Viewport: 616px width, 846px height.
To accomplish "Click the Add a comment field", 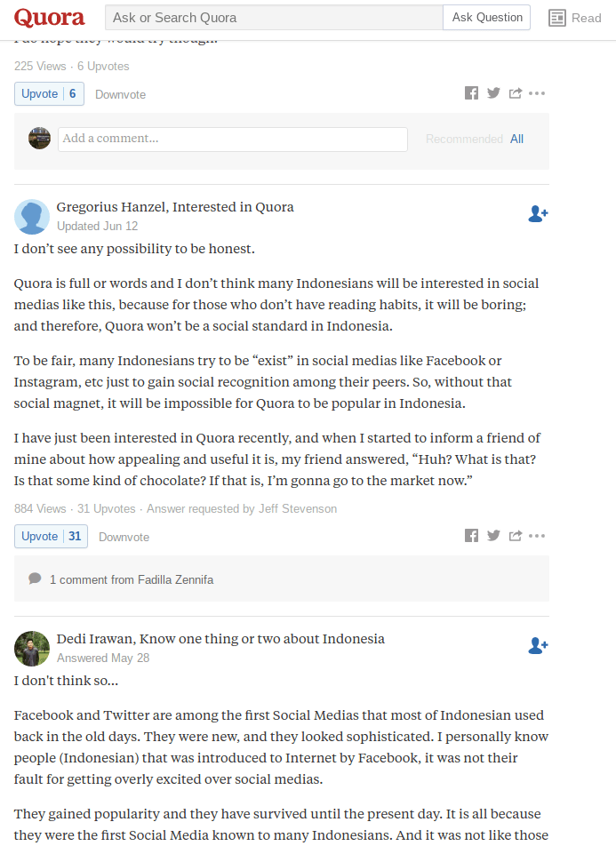I will [232, 139].
